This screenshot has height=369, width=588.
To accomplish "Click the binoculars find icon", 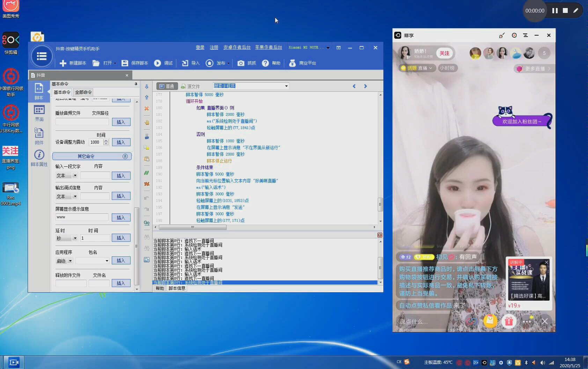I will [147, 237].
